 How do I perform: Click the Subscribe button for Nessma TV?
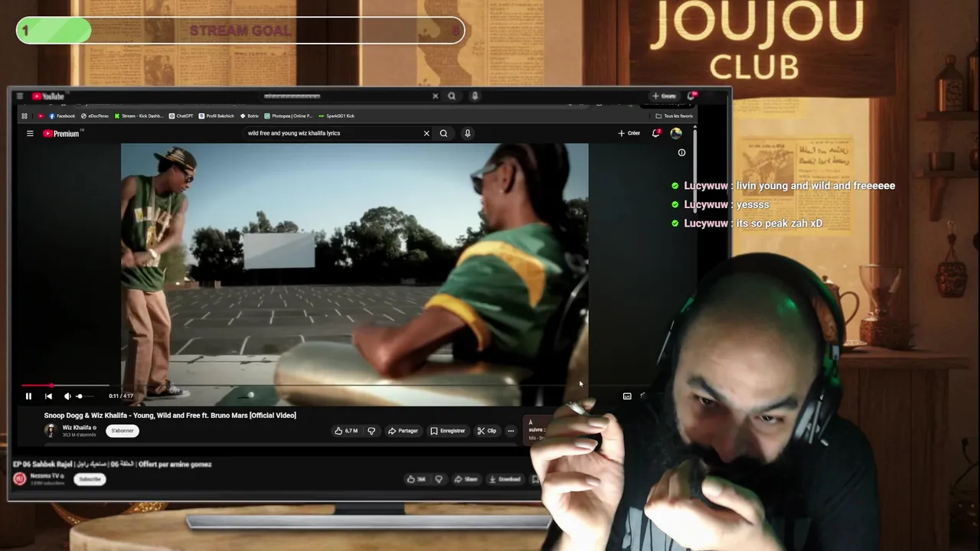click(x=90, y=479)
